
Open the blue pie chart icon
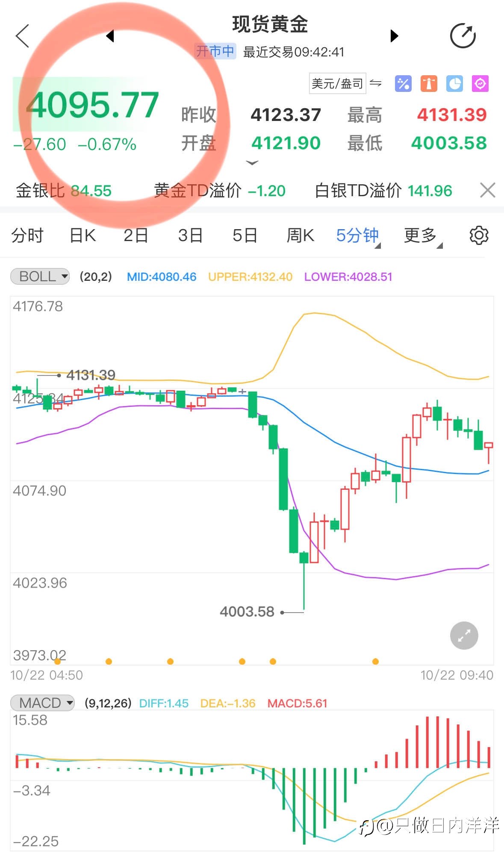coord(454,84)
